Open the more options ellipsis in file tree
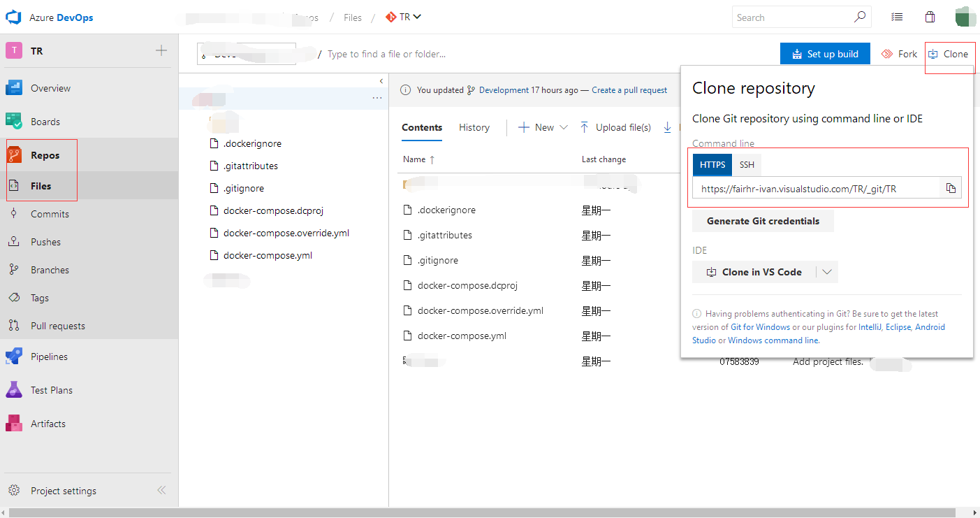Screen dimensions: 980x518 [x=377, y=99]
